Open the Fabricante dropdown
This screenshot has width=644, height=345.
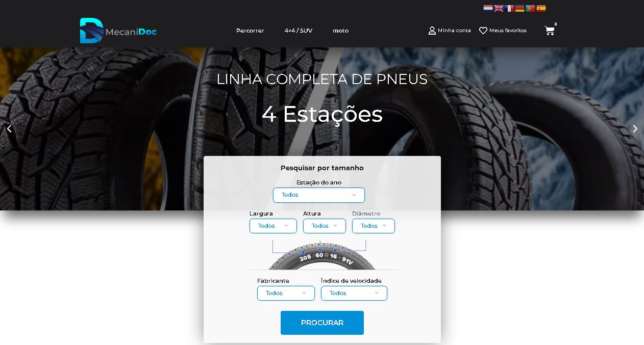point(286,293)
